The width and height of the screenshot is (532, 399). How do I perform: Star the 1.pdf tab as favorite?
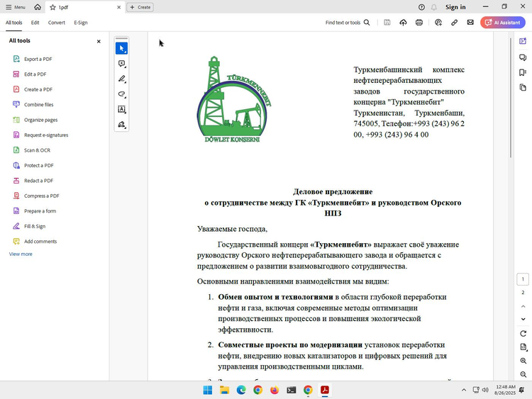[52, 7]
